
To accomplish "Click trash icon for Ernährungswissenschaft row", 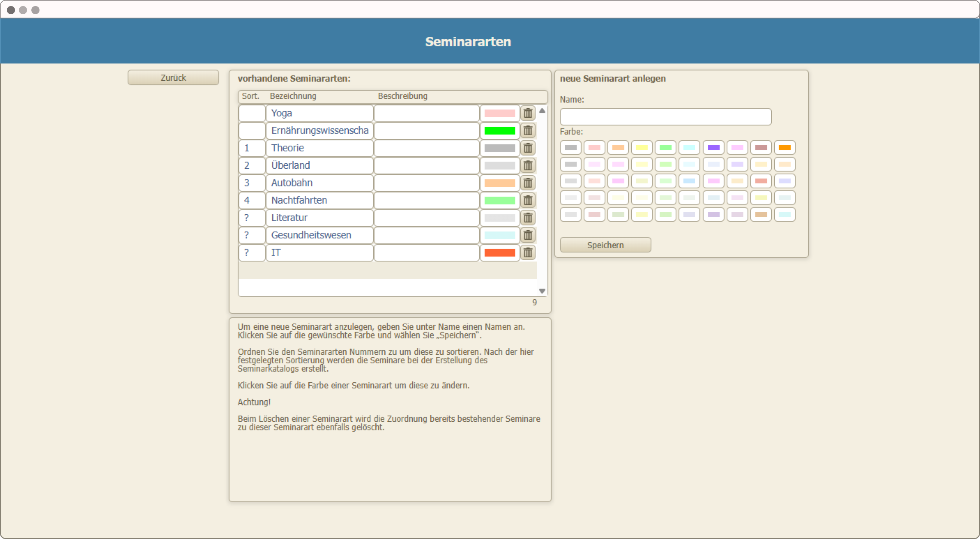I will pos(528,131).
